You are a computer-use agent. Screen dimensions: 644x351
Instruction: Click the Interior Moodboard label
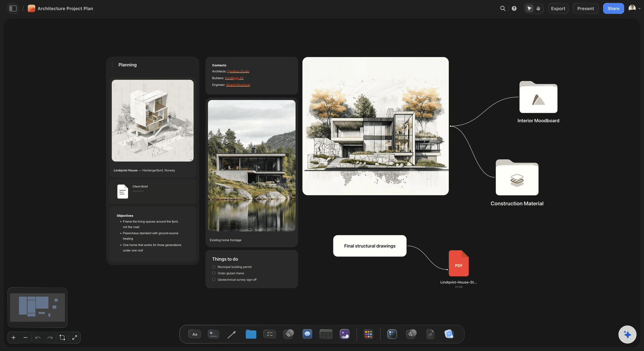[x=538, y=121]
